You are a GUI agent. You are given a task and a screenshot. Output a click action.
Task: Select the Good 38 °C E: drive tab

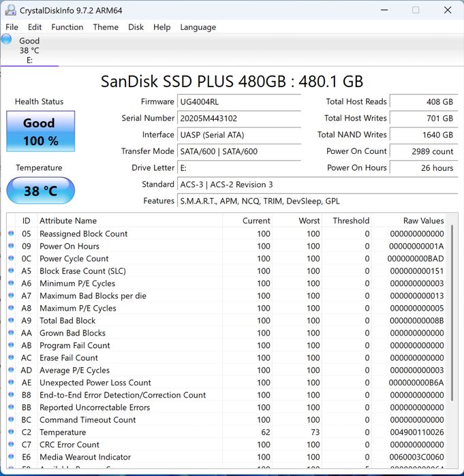tap(29, 50)
